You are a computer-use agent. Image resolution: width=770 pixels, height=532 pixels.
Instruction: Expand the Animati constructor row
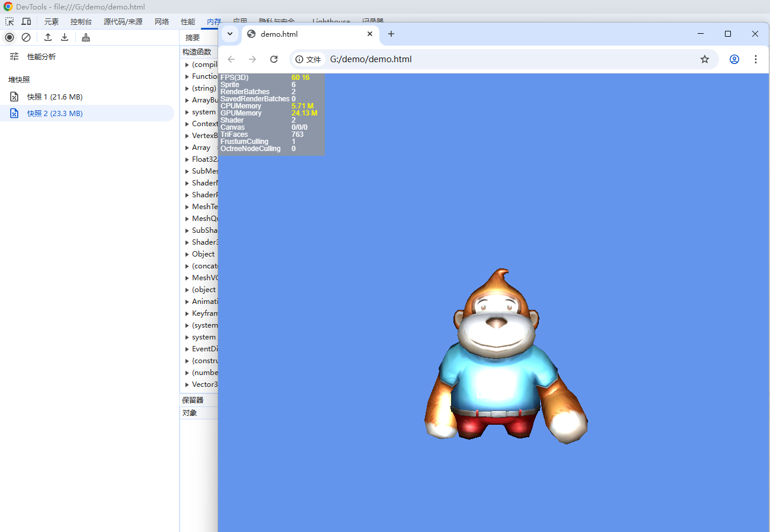coord(187,302)
